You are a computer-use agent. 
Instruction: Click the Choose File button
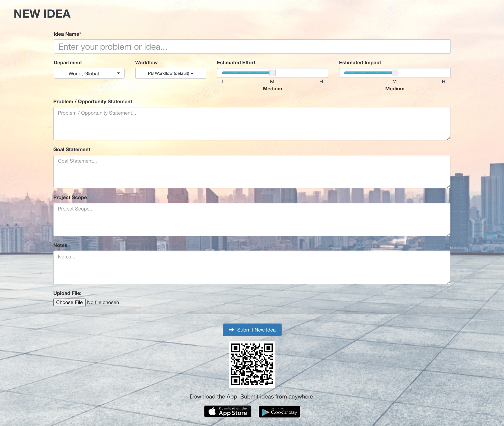[69, 302]
